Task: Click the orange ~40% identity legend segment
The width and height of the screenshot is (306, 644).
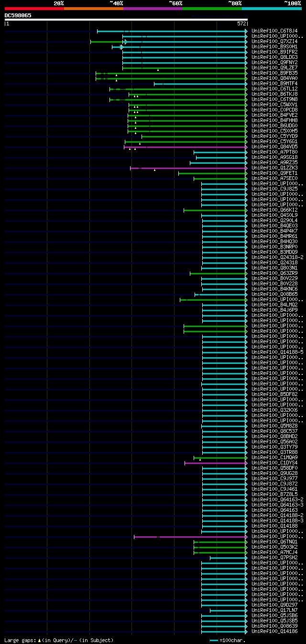Action: point(93,9)
